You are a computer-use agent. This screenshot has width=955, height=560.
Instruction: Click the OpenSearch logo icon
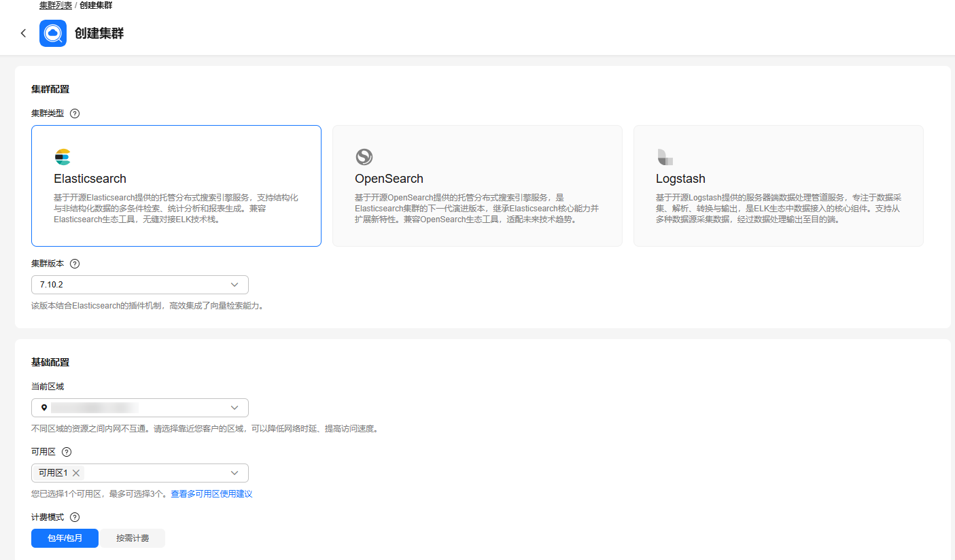tap(364, 157)
